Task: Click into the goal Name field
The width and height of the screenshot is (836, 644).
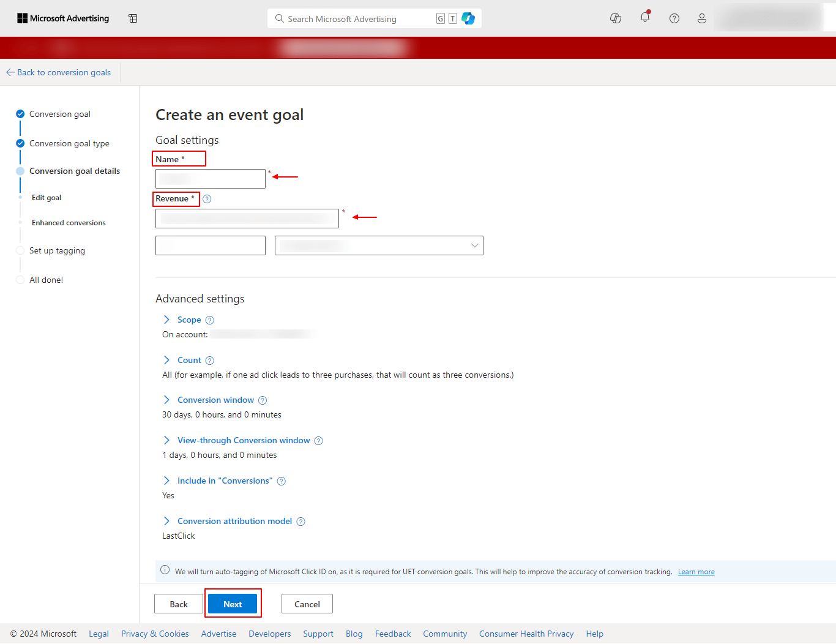Action: pos(210,179)
